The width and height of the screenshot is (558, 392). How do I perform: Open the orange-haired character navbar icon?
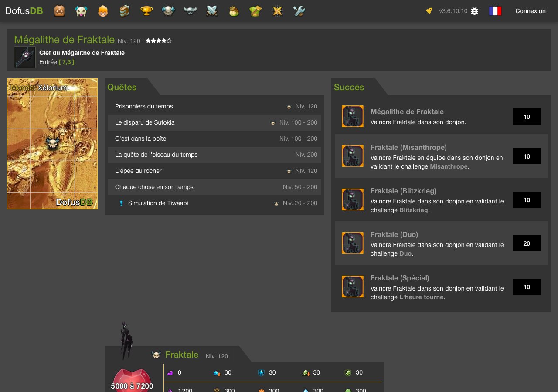pos(103,11)
